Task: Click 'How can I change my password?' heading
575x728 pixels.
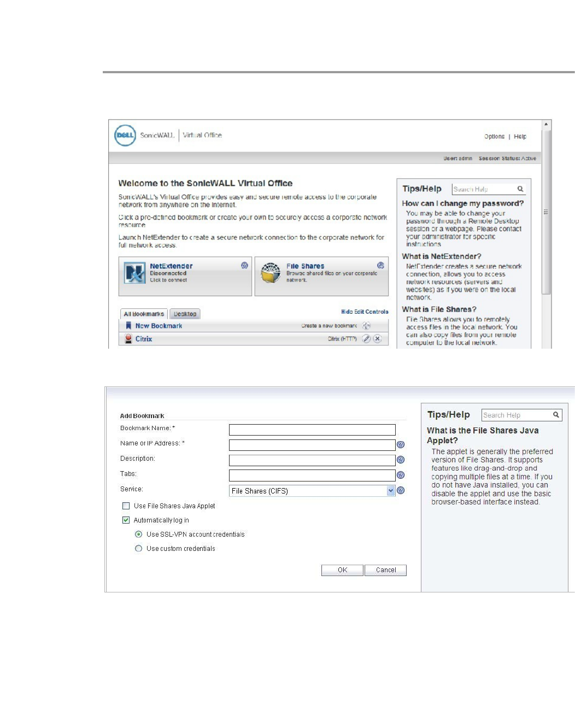Action: 463,203
